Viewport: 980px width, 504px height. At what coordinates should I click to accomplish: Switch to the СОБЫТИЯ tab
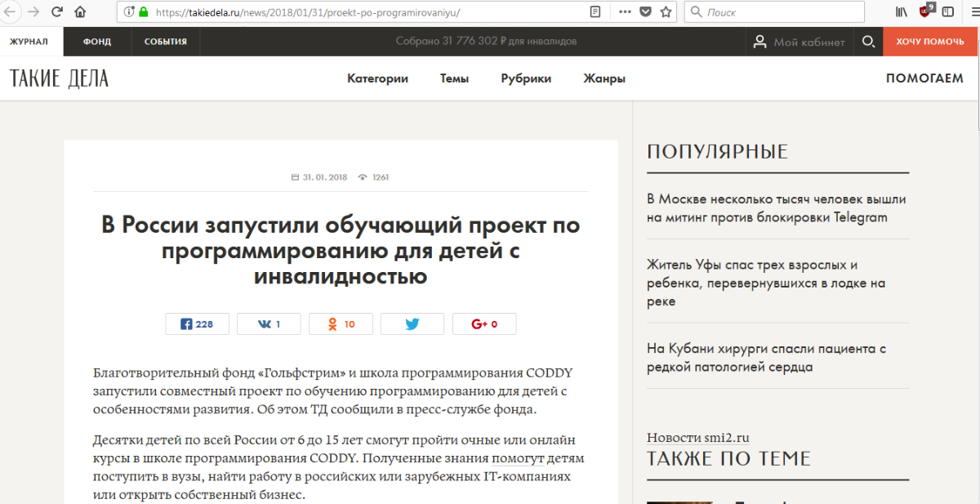coord(166,42)
